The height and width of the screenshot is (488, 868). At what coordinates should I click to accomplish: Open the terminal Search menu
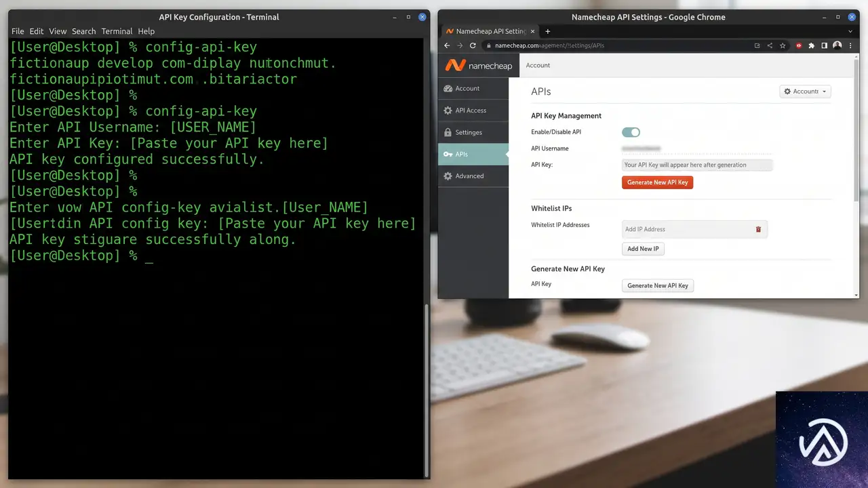click(84, 31)
